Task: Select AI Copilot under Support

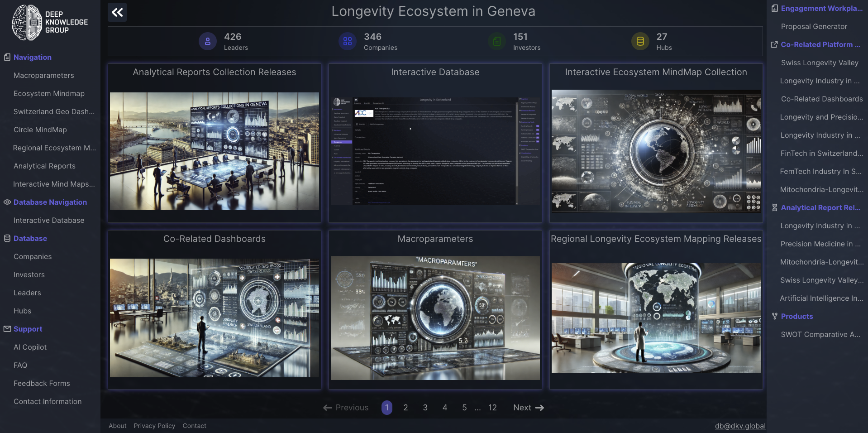Action: (30, 347)
